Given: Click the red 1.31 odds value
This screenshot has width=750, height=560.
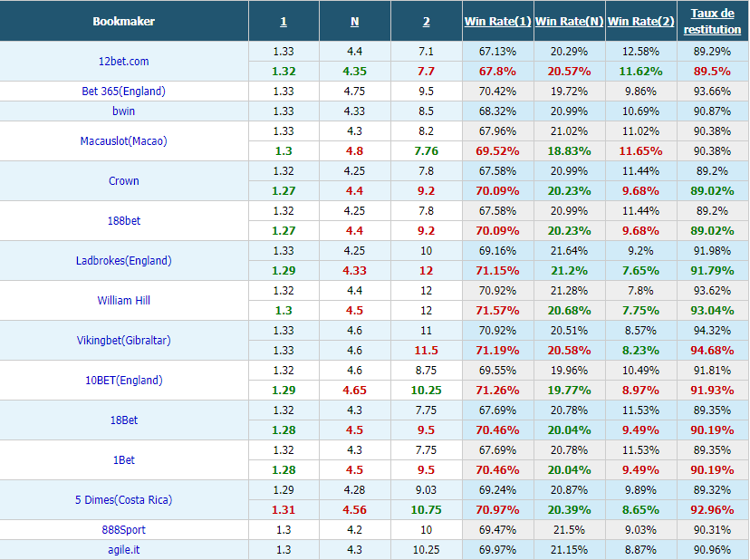Looking at the screenshot, I should click(x=284, y=510).
